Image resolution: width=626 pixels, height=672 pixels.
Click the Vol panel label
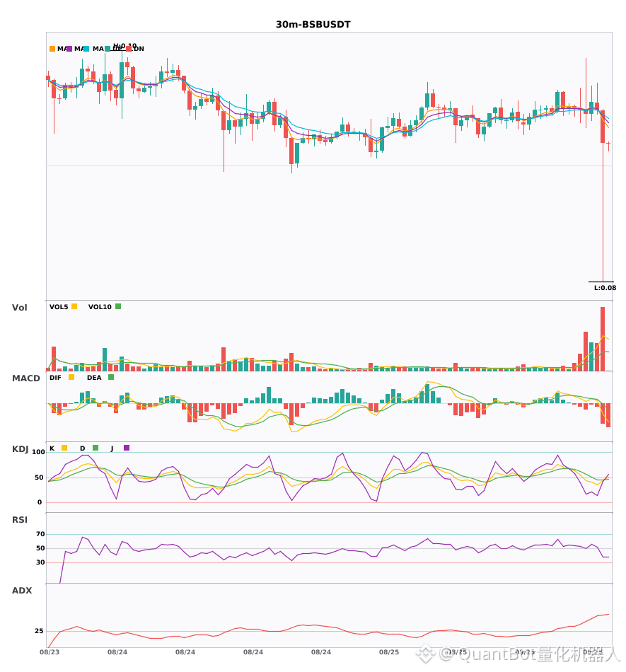[x=20, y=307]
